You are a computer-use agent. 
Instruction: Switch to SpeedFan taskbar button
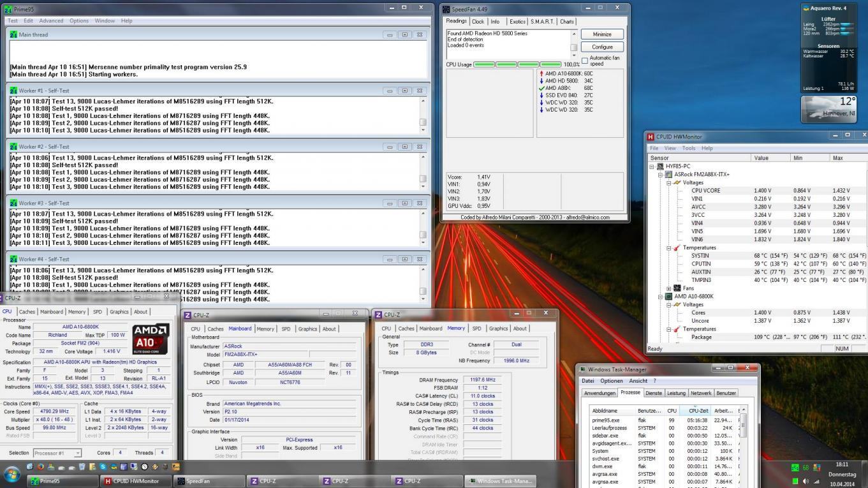(x=209, y=481)
